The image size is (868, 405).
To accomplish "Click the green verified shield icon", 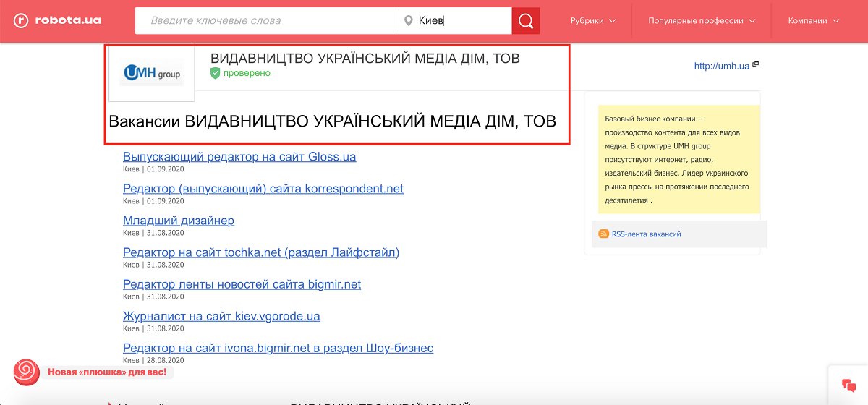I will pos(215,73).
